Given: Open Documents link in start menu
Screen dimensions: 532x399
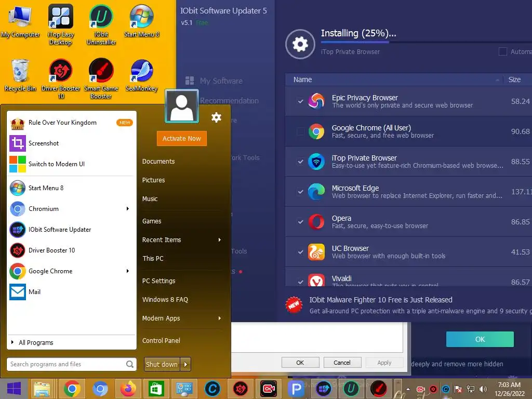Looking at the screenshot, I should pyautogui.click(x=158, y=162).
